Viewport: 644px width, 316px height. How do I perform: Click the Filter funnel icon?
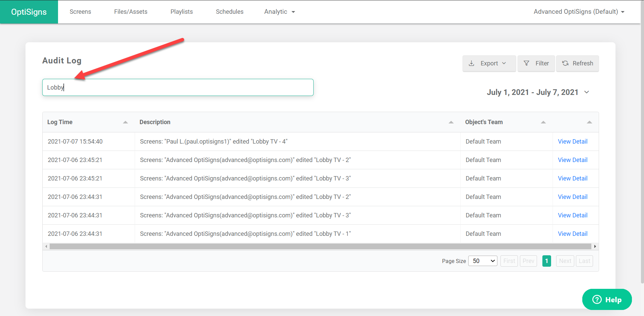tap(527, 63)
